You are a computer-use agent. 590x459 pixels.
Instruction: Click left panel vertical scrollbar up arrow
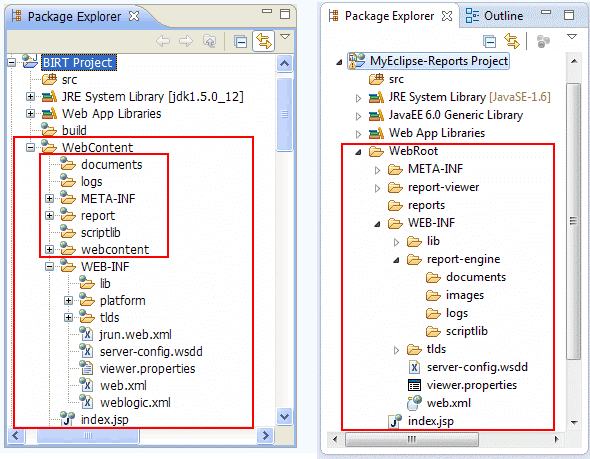point(284,64)
